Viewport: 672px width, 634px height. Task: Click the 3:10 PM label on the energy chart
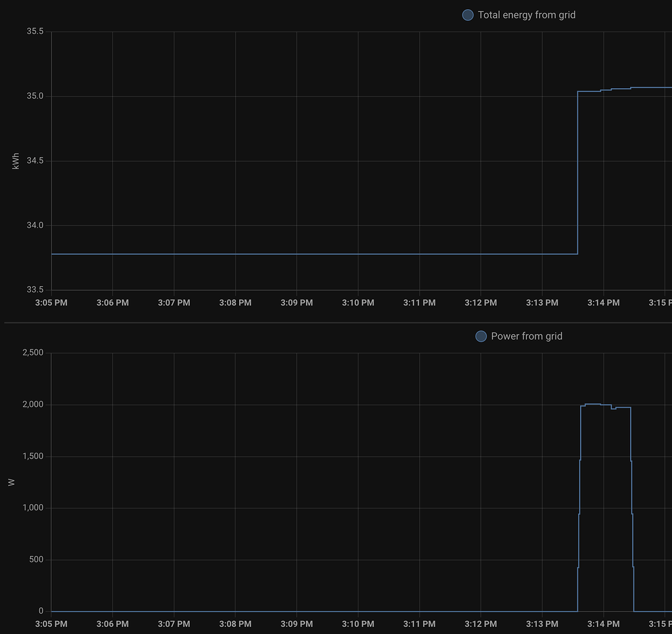357,302
